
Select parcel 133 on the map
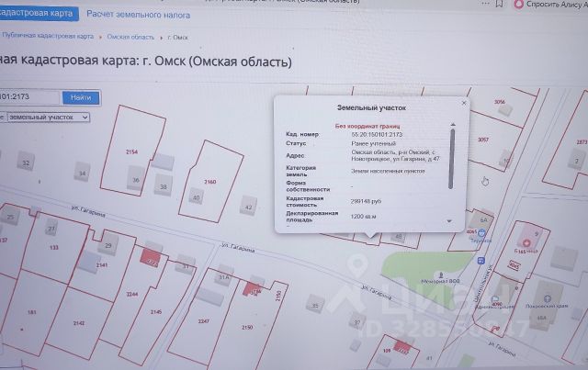click(54, 247)
